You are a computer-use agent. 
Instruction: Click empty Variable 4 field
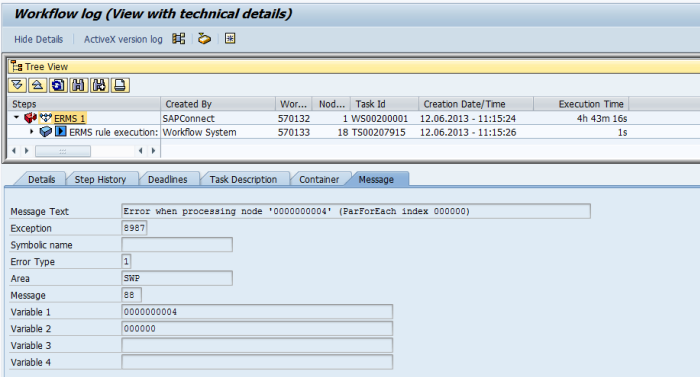pyautogui.click(x=257, y=362)
